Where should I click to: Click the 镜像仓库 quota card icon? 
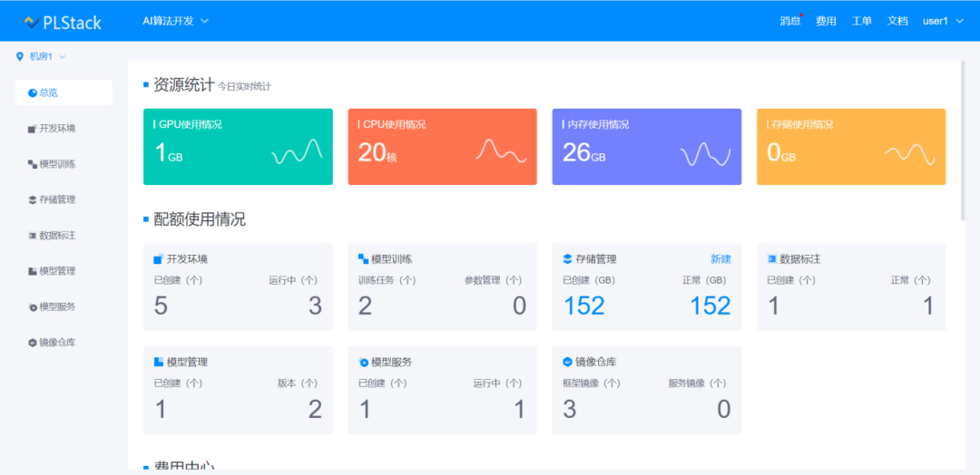coord(567,362)
